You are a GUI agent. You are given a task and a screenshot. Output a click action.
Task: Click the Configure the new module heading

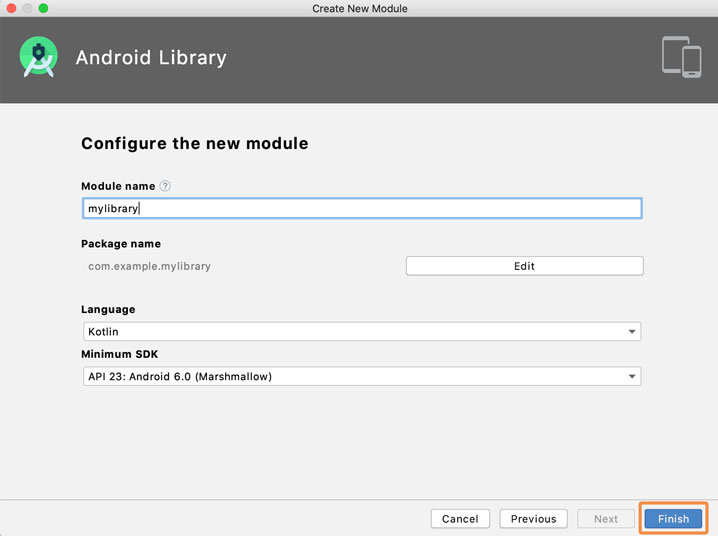point(195,143)
